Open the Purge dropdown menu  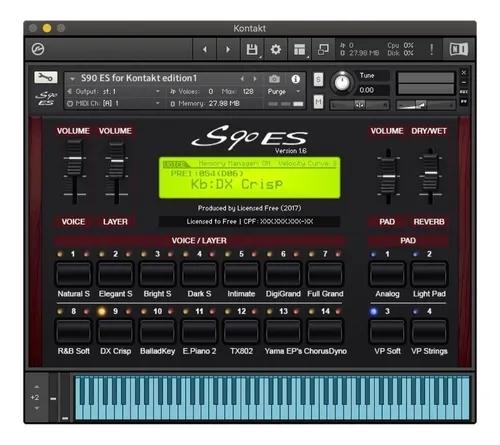click(283, 91)
